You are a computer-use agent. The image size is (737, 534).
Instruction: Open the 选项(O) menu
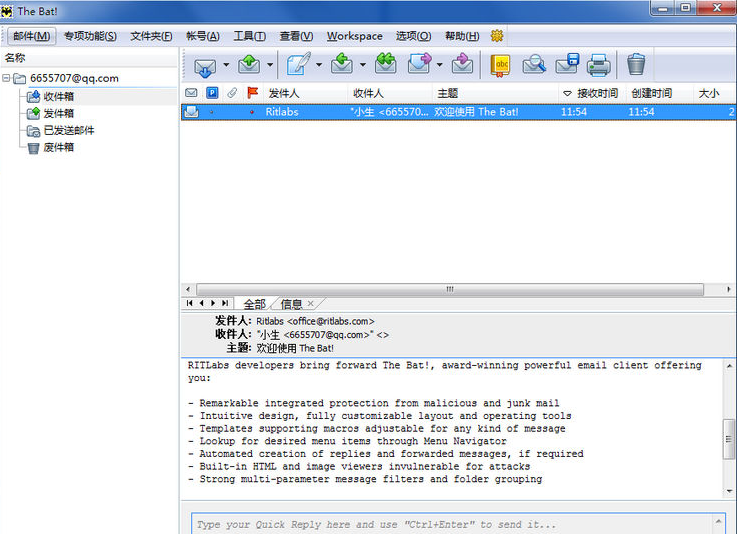pos(413,36)
